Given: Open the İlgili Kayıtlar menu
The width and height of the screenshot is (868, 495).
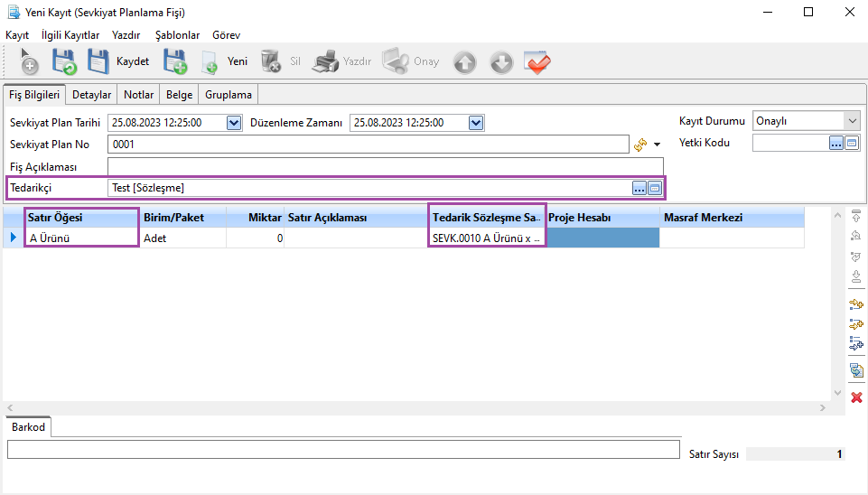Looking at the screenshot, I should pos(70,34).
